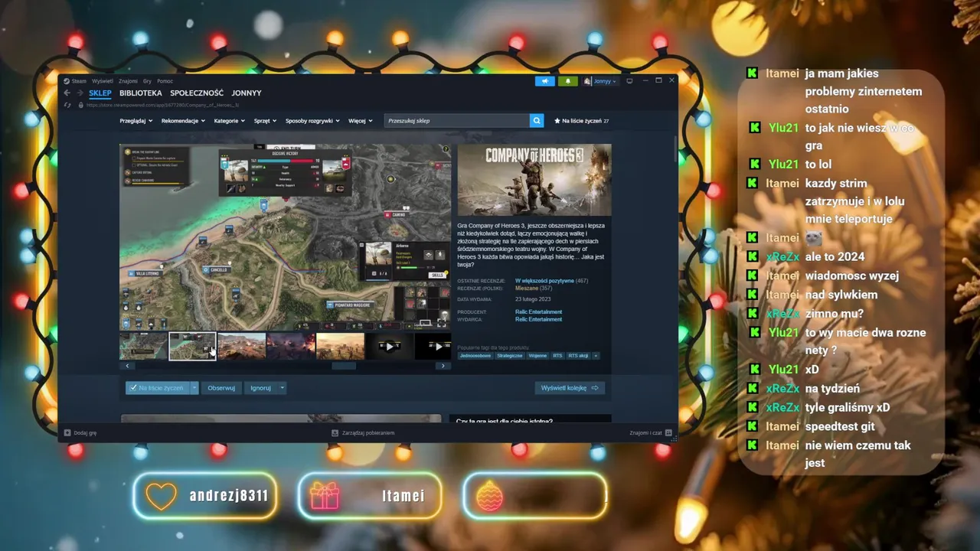Select the Strategiczne tag
The image size is (980, 551).
510,356
